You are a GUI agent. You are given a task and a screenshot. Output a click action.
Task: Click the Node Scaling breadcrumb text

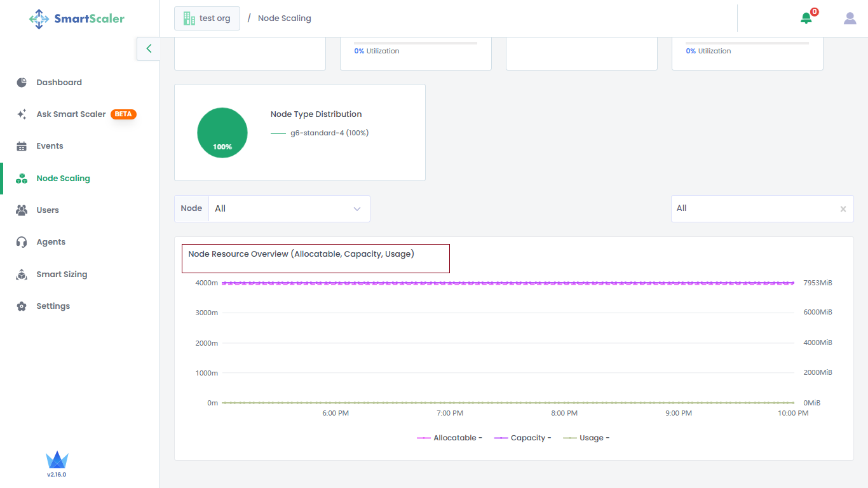pyautogui.click(x=285, y=18)
